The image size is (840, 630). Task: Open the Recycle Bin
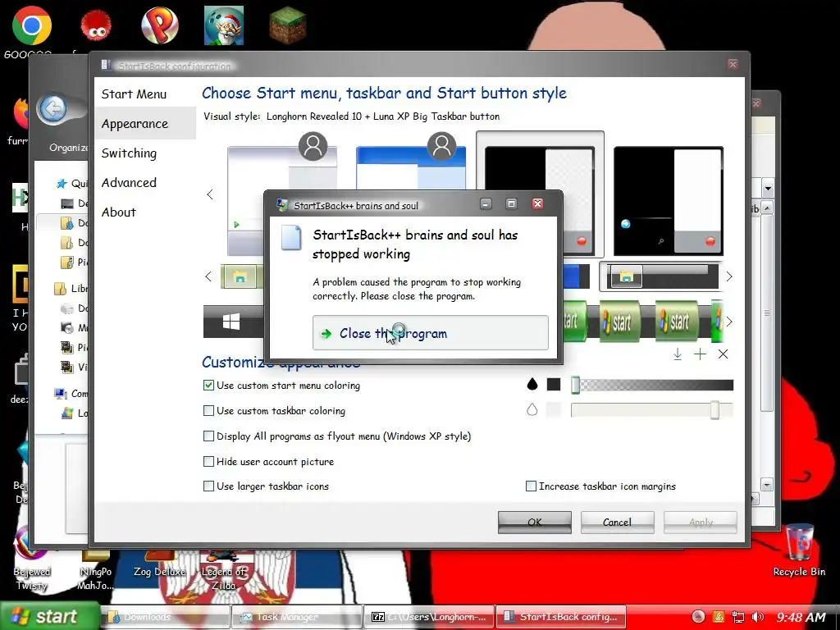click(x=799, y=550)
